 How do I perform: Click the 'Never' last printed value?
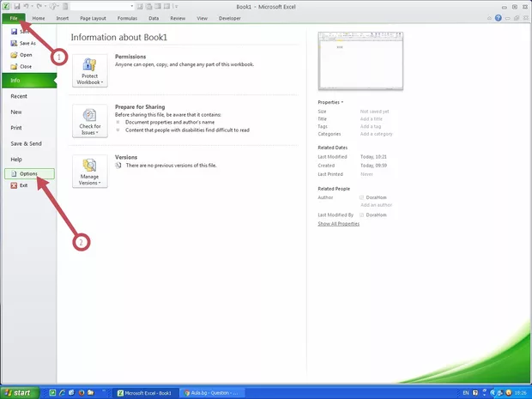tap(366, 174)
